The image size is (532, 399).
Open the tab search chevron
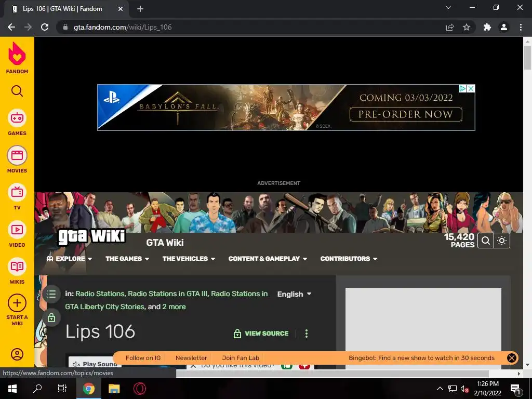click(x=448, y=7)
